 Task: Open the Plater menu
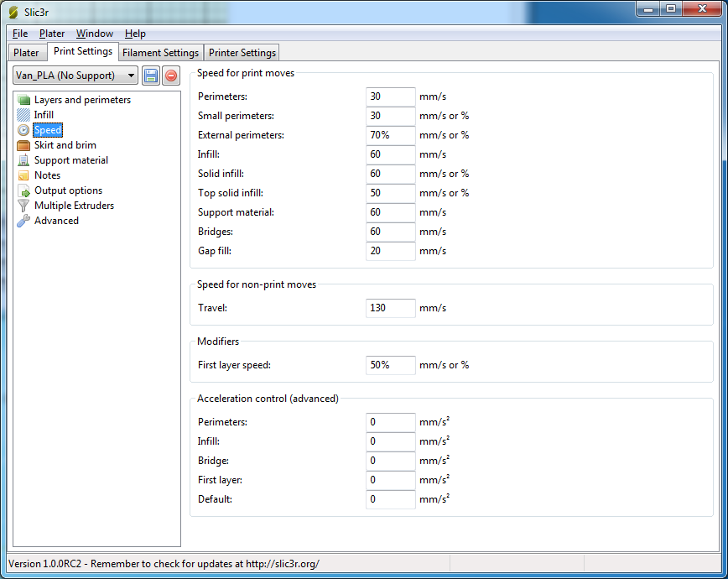pyautogui.click(x=52, y=34)
